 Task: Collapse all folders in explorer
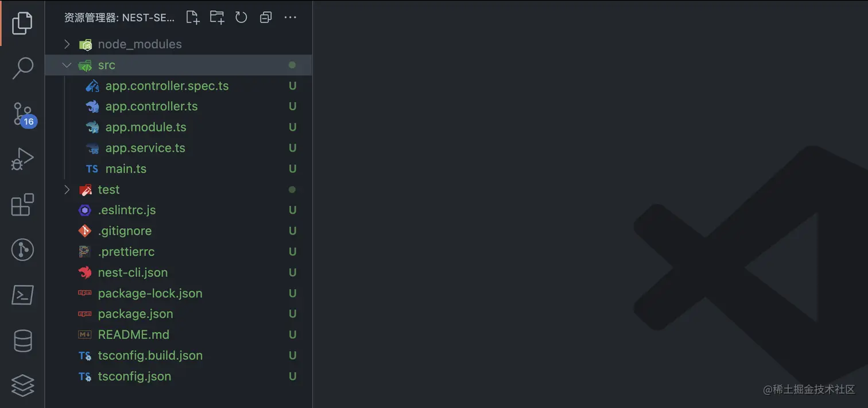[265, 17]
